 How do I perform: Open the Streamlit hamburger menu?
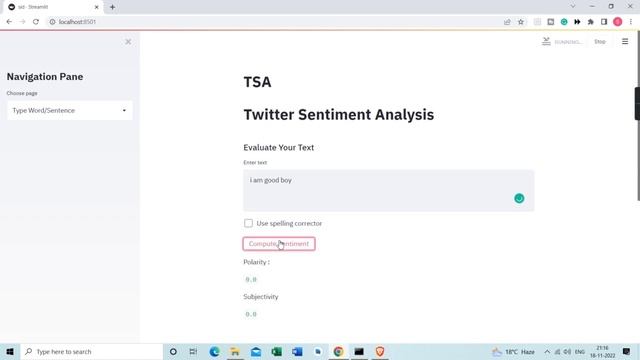pos(625,41)
